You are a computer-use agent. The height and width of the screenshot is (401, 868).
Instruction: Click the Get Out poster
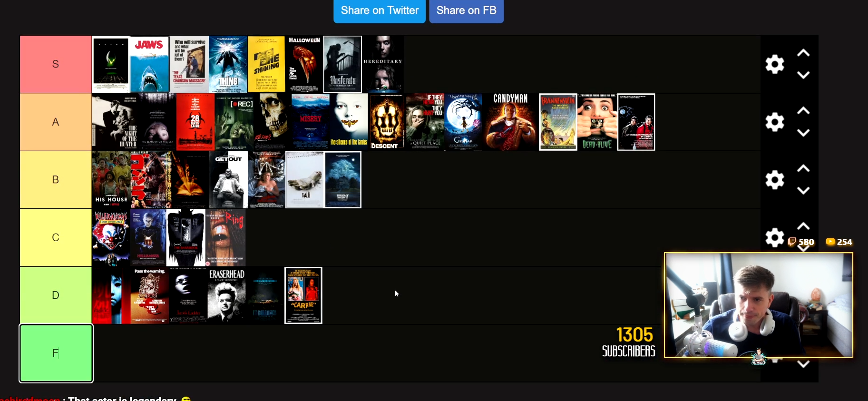pos(228,180)
